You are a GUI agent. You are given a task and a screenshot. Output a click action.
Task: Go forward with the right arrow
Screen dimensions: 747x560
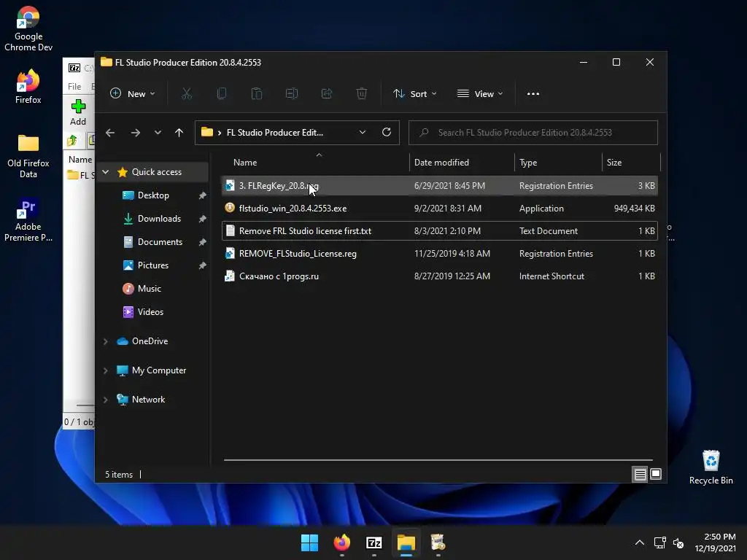[135, 133]
